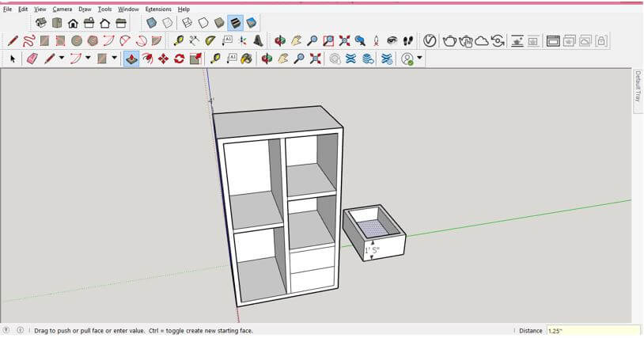
Task: Open the Extensions menu
Action: tap(158, 9)
